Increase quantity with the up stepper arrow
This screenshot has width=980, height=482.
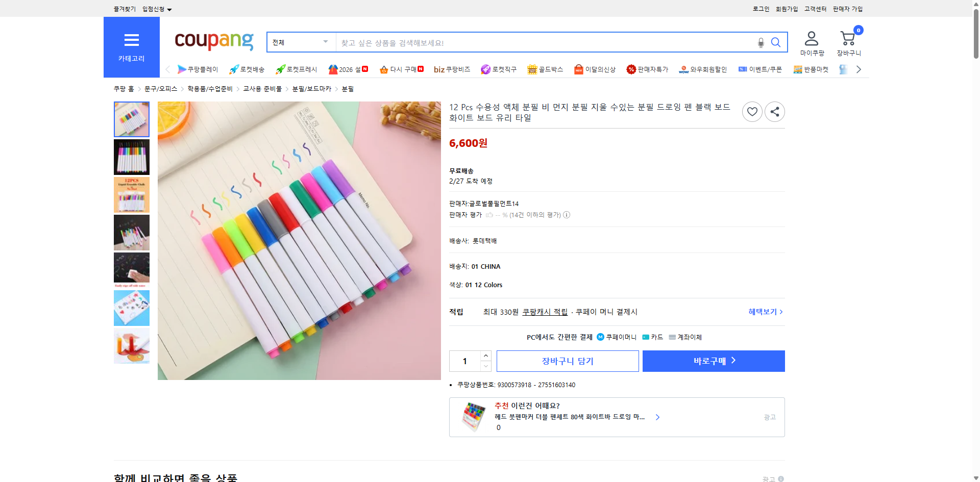click(x=485, y=356)
